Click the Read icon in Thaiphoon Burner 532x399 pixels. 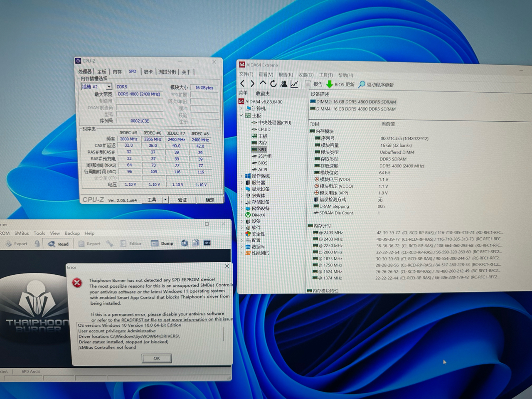[x=58, y=244]
